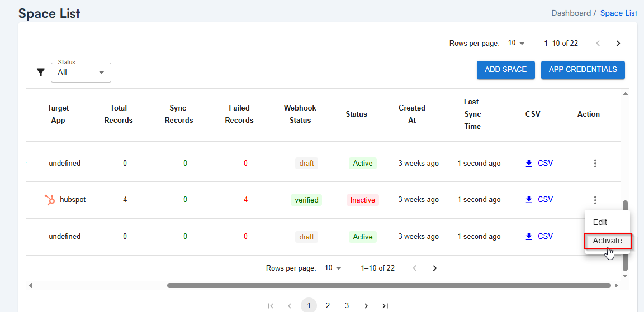Navigate to Dashboard breadcrumb link
Viewport: 644px width, 312px height.
coord(571,13)
